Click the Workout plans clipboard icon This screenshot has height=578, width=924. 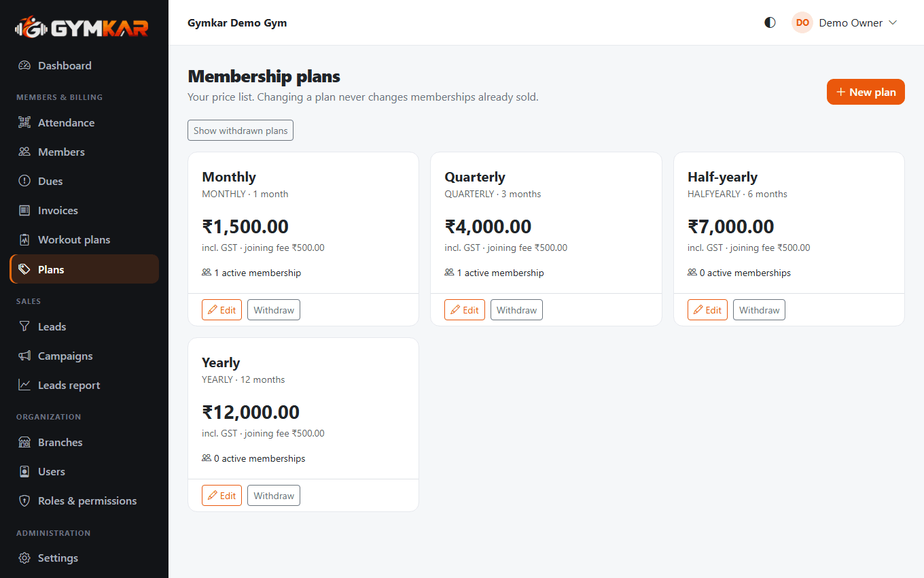[24, 239]
